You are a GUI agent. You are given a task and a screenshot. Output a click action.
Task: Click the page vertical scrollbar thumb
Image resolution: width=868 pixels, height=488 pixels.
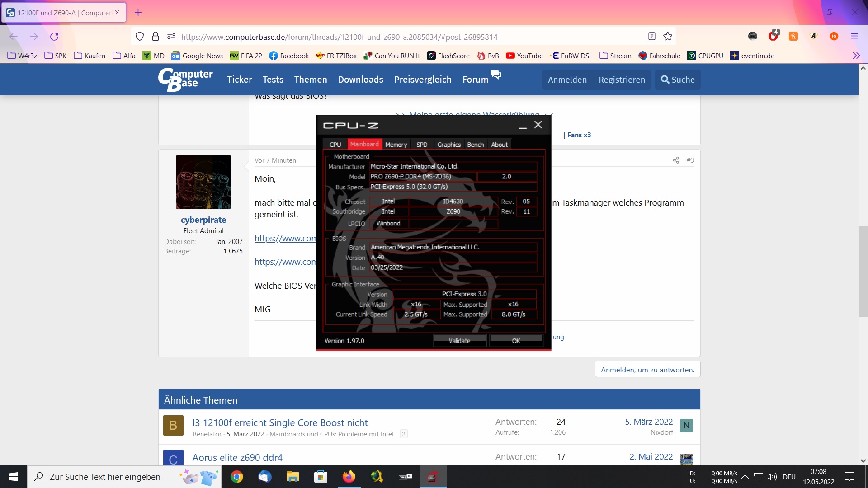(x=863, y=271)
